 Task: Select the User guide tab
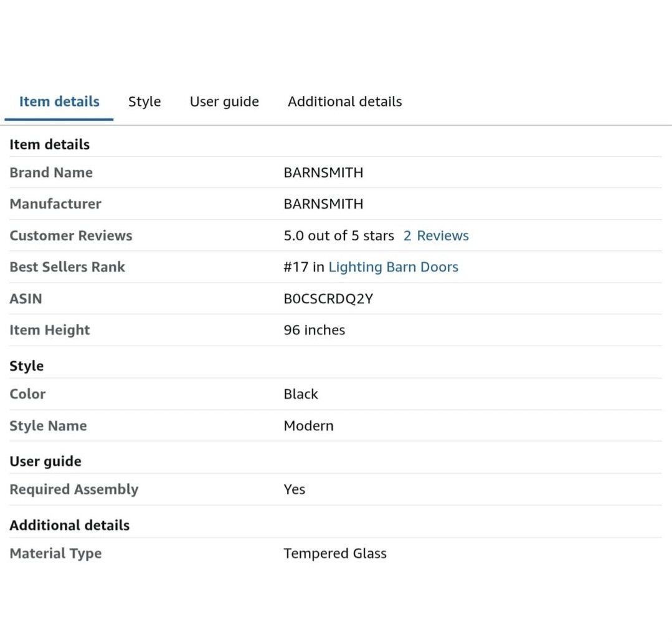pyautogui.click(x=224, y=101)
